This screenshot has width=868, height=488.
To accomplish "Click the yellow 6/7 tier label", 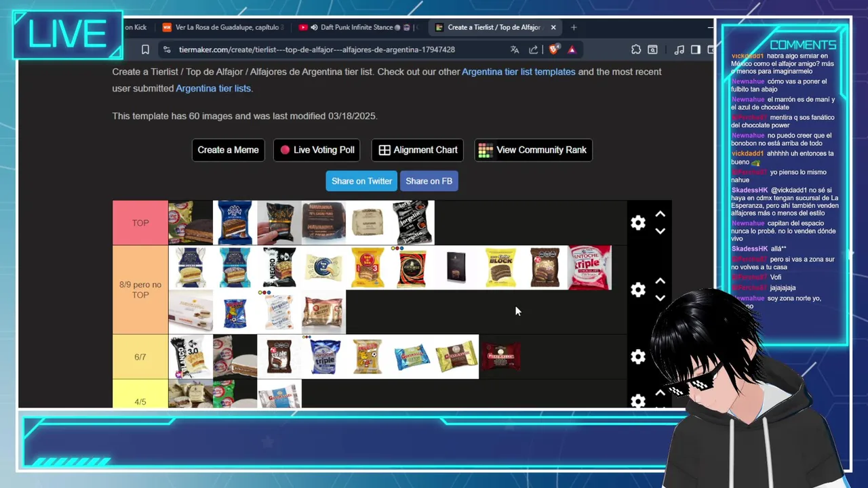I will [140, 357].
